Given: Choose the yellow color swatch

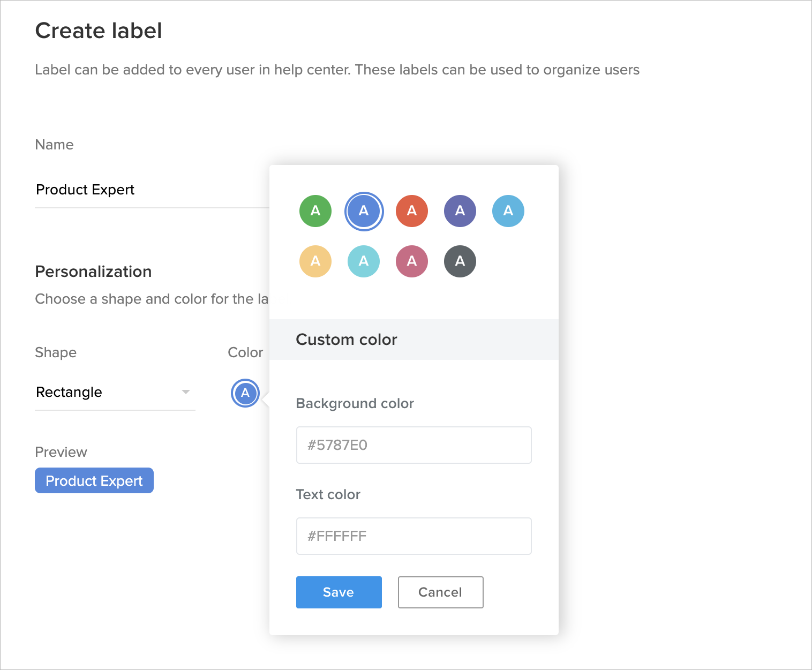Looking at the screenshot, I should coord(315,261).
